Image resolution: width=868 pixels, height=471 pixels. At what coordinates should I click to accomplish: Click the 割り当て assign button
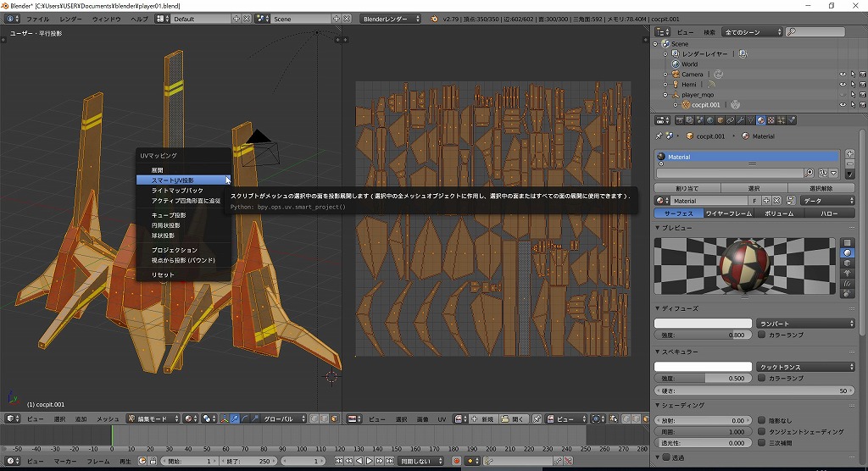(687, 188)
